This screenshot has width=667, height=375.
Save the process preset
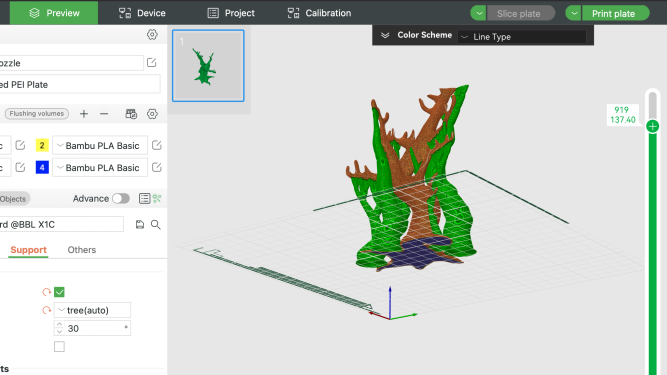click(x=140, y=224)
